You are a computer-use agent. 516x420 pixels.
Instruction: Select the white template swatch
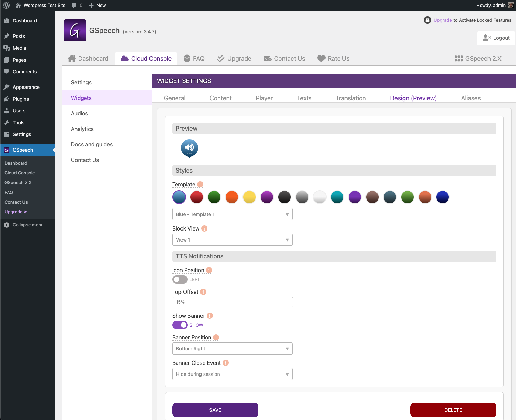coord(320,197)
